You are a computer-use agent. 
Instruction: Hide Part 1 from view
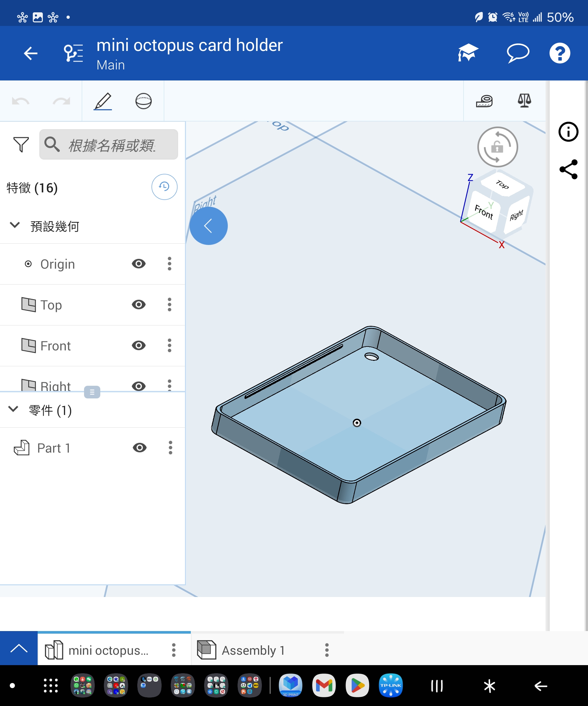[x=140, y=448]
